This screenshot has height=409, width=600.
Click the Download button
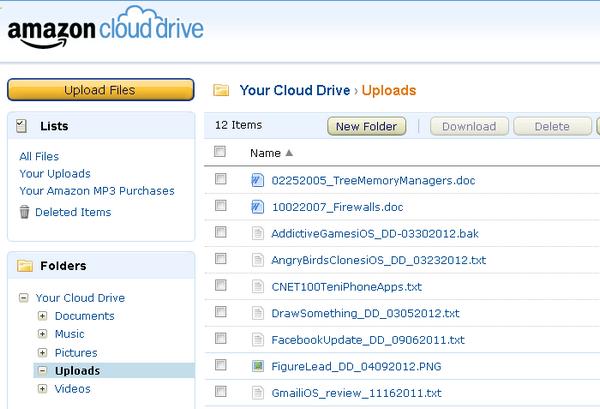click(469, 126)
